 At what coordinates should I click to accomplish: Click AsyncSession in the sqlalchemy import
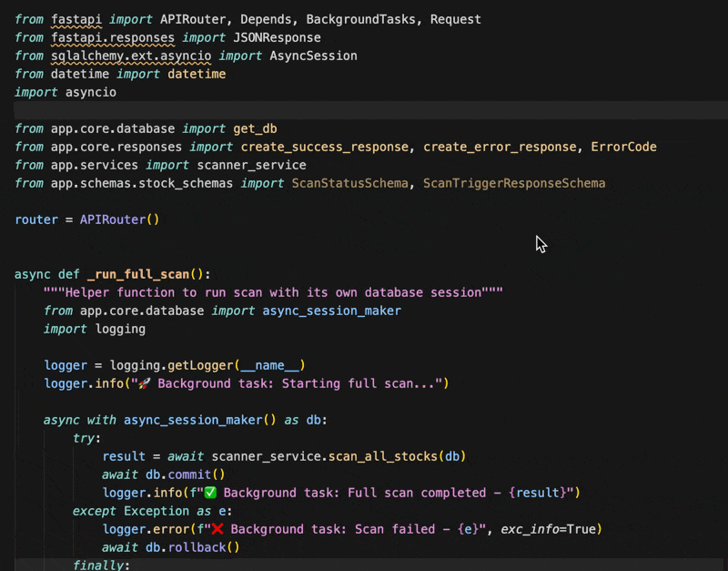pyautogui.click(x=313, y=56)
